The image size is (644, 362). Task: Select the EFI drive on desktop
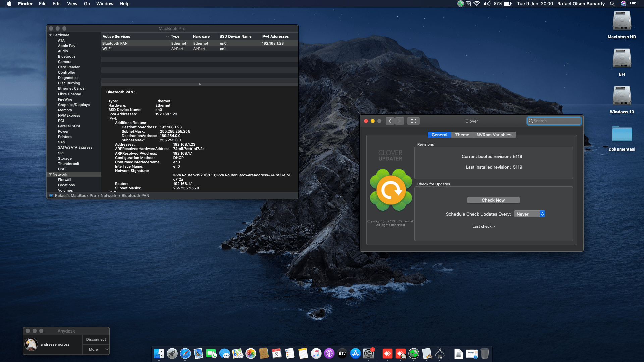[622, 62]
